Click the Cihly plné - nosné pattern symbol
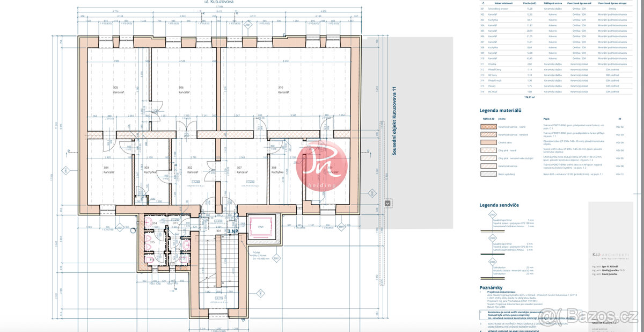This screenshot has height=332, width=644. pos(487,150)
